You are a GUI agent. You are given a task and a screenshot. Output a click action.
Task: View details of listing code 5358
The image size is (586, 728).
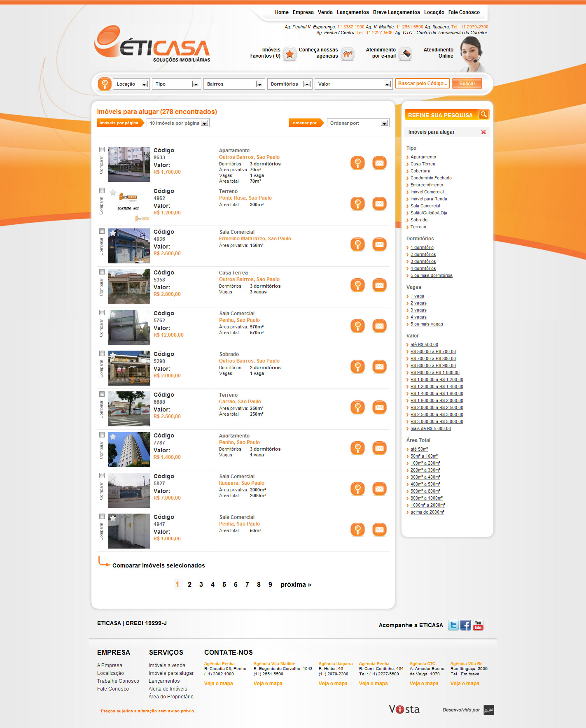358,285
